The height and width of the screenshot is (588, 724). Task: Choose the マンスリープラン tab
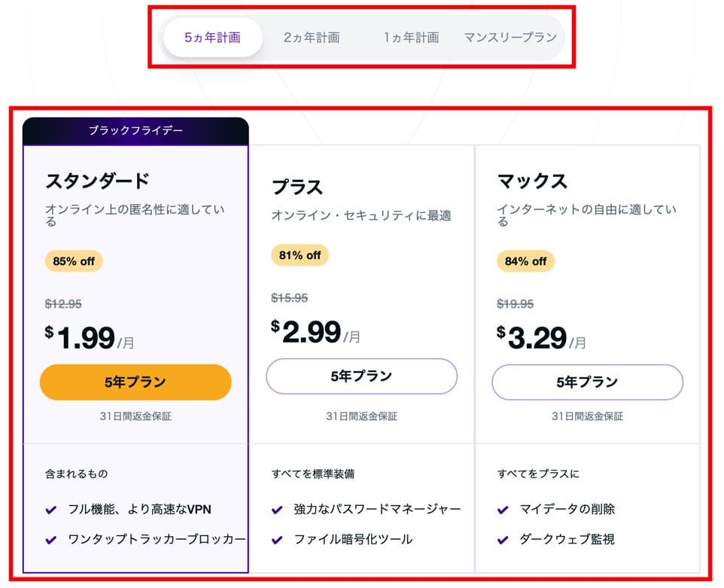(510, 37)
